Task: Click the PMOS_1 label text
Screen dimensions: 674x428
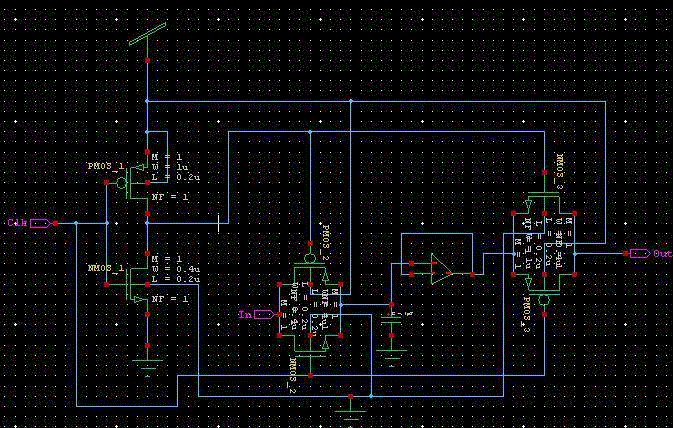Action: [104, 166]
